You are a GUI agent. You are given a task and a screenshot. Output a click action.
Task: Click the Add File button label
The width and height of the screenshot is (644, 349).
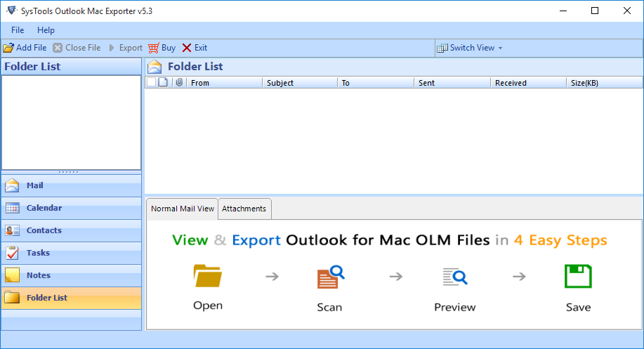coord(31,48)
